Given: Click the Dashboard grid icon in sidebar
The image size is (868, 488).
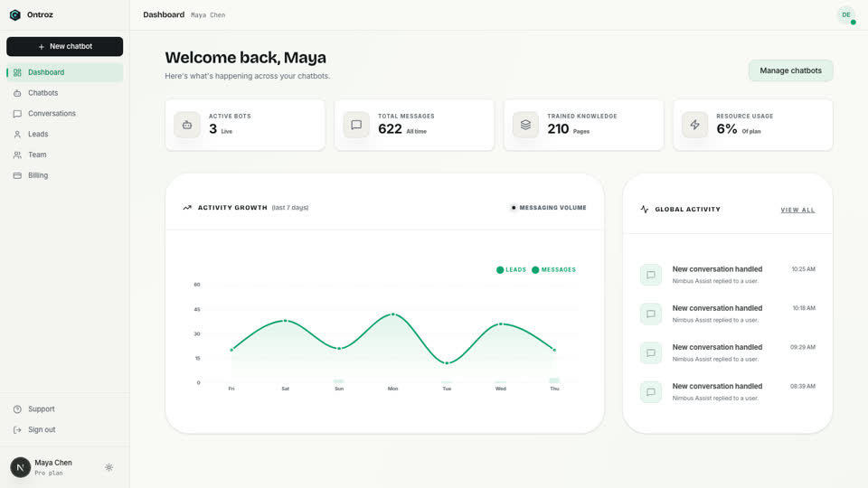Looking at the screenshot, I should (x=17, y=72).
